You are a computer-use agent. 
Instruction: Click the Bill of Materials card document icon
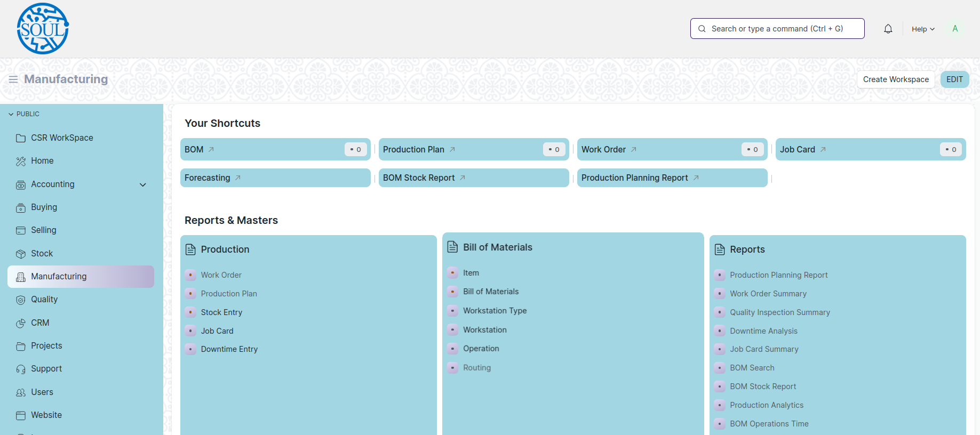point(452,247)
